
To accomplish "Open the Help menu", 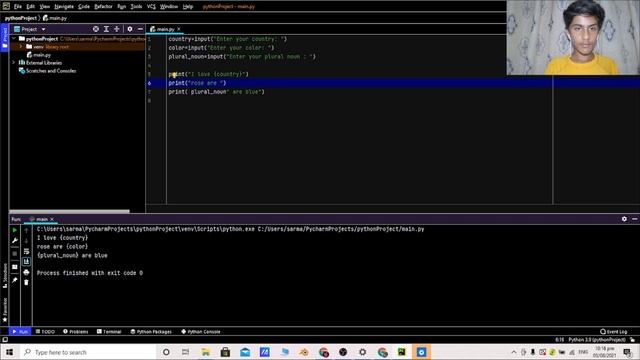I will (x=188, y=7).
